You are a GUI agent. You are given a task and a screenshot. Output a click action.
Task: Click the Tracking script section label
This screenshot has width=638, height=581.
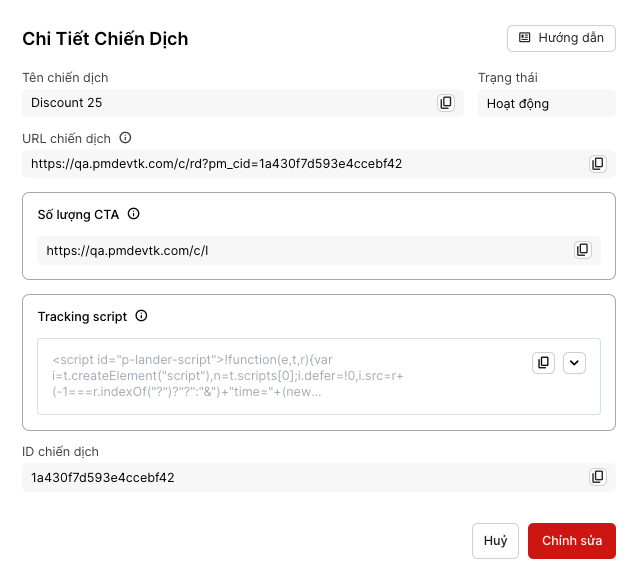(x=82, y=316)
